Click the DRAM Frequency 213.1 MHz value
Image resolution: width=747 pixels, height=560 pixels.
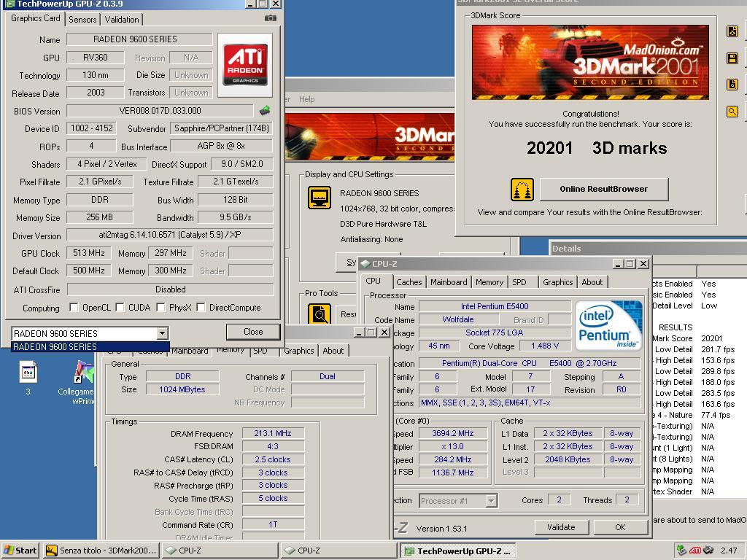tap(273, 433)
